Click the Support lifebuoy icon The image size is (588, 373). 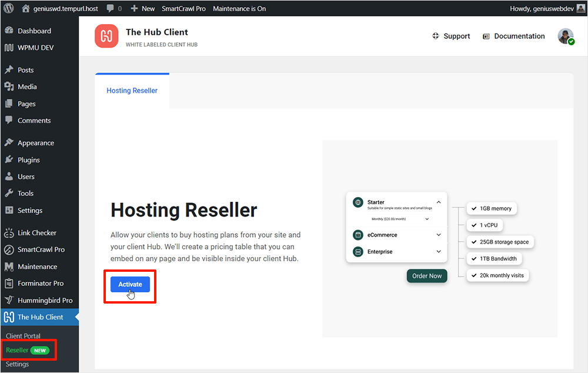[x=435, y=36]
